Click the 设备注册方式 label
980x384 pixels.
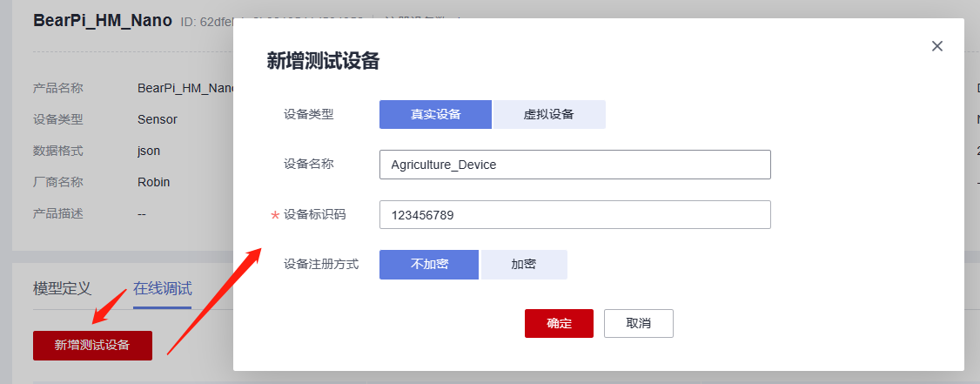click(x=321, y=264)
